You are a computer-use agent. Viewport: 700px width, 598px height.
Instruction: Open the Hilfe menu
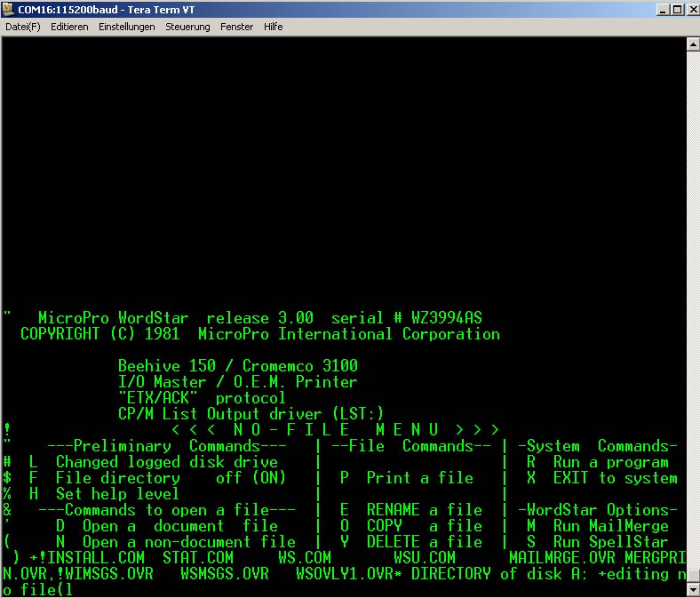point(274,27)
